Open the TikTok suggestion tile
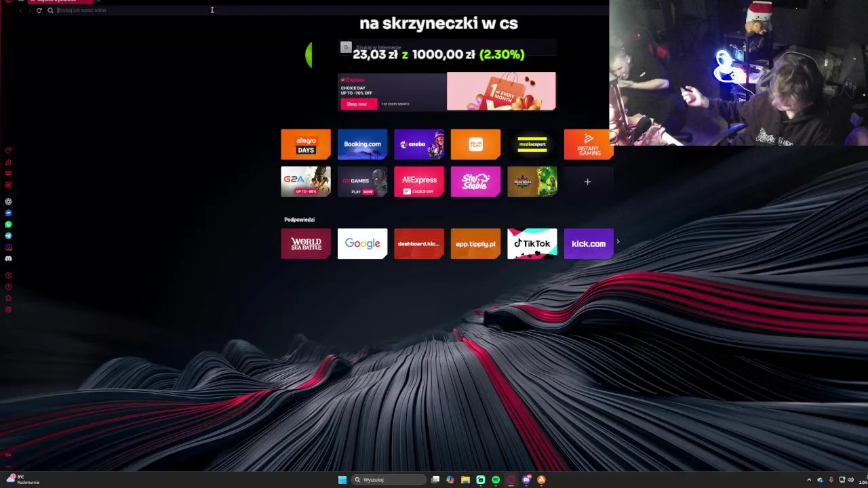Viewport: 868px width, 488px height. tap(532, 244)
